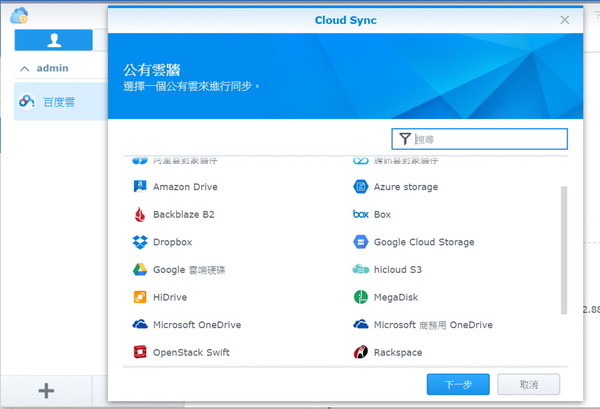
Task: Open the Baidu cloud connection icon
Action: tap(26, 101)
